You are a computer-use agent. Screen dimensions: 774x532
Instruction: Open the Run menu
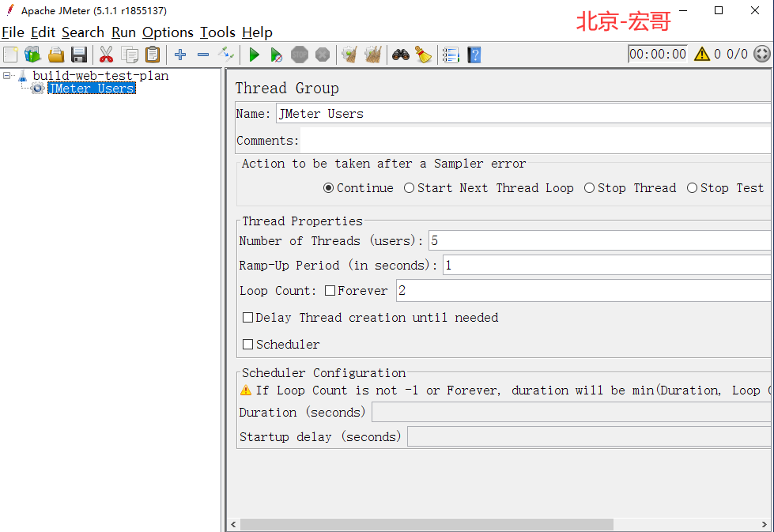(x=123, y=32)
